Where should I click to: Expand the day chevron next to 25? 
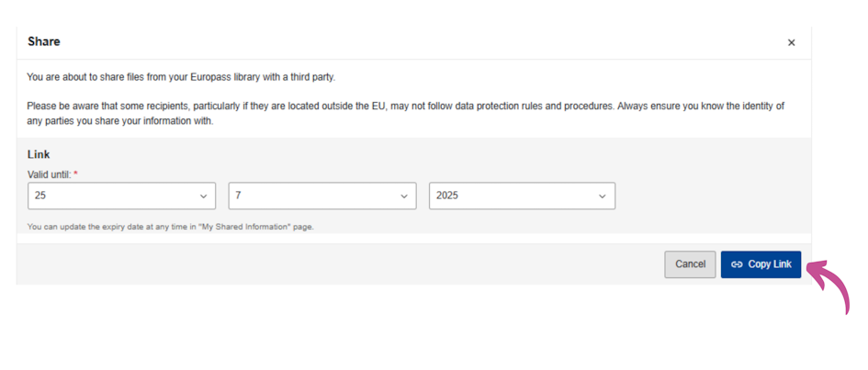(x=203, y=196)
